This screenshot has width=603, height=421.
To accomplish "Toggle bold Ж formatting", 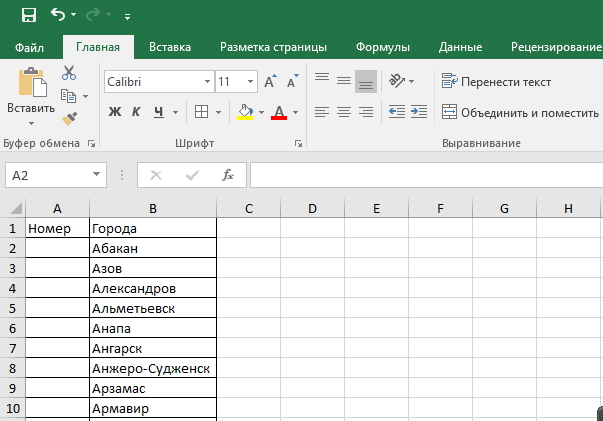I will [115, 112].
